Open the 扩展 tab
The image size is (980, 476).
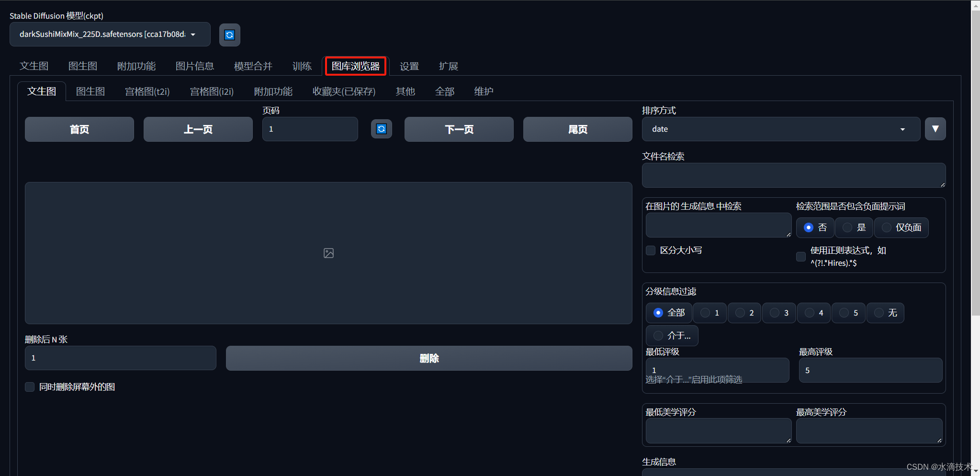click(449, 66)
